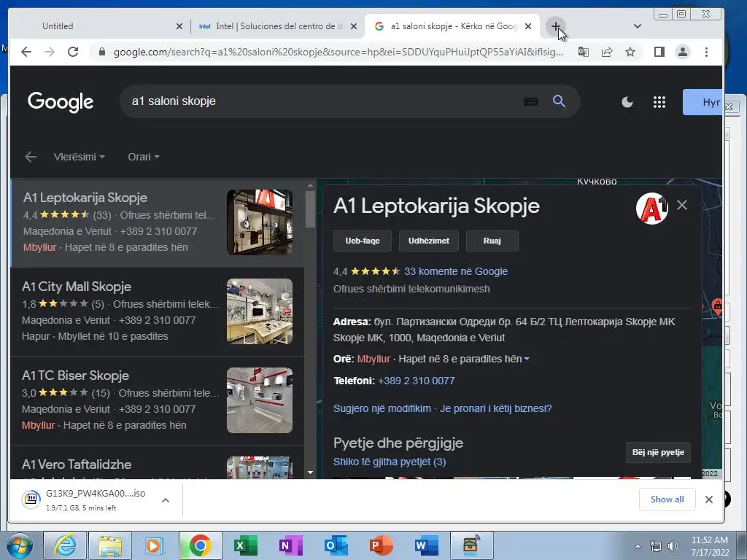
Task: Reload the current page
Action: (73, 52)
